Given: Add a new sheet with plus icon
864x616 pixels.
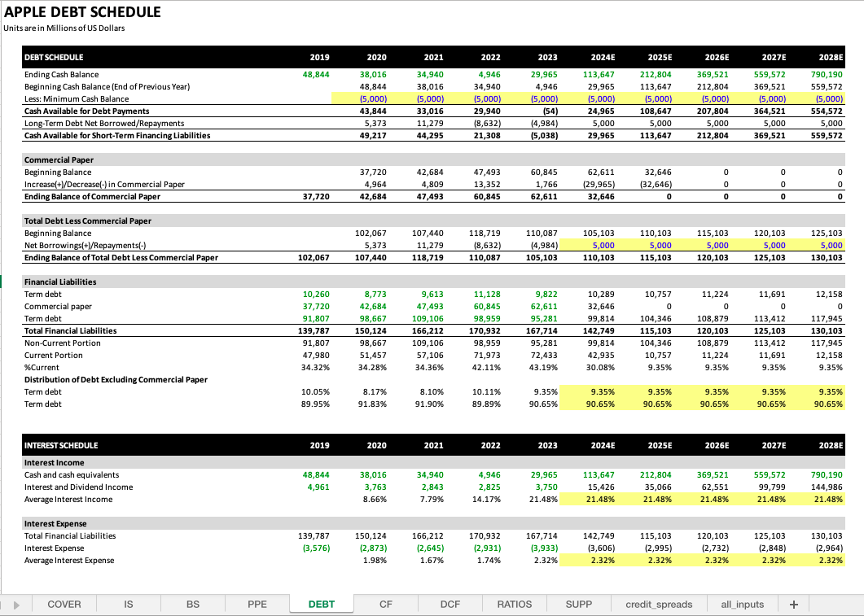Looking at the screenshot, I should pos(793,604).
